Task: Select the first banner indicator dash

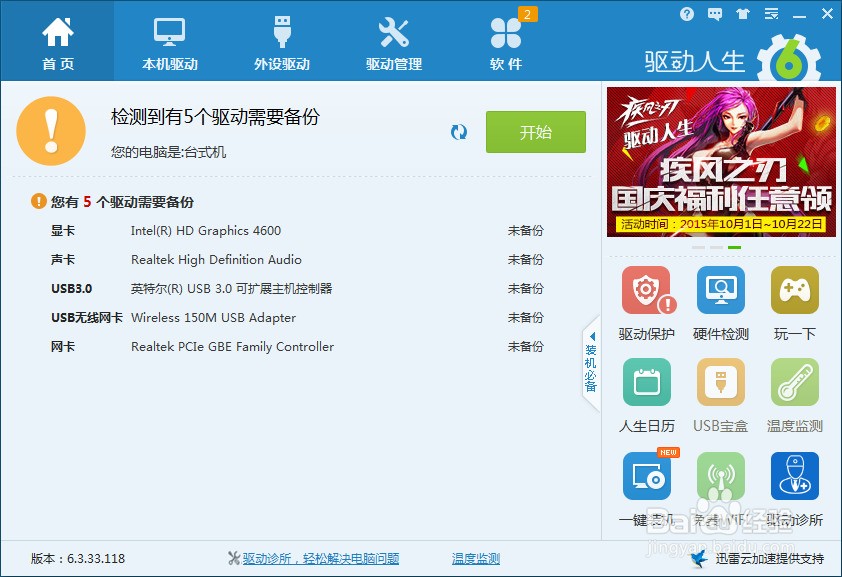Action: [698, 247]
